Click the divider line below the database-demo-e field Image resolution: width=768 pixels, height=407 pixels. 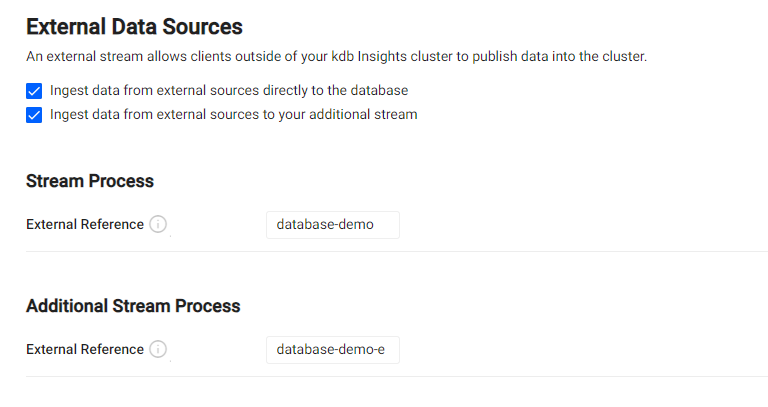[x=397, y=377]
